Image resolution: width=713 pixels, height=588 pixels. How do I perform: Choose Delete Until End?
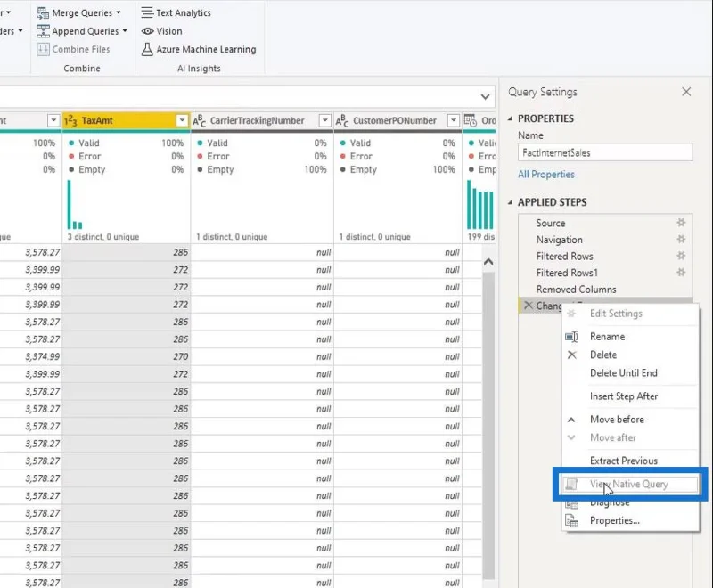click(x=624, y=373)
